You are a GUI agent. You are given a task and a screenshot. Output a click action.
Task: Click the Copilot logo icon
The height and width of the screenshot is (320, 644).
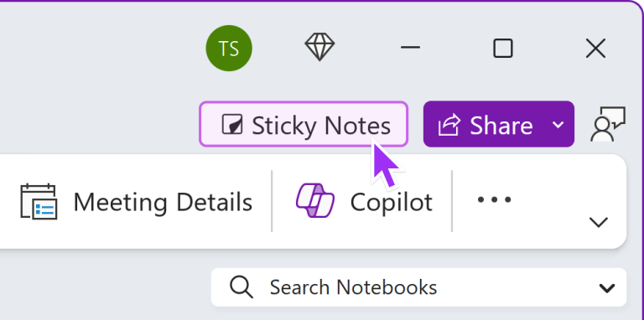point(315,200)
